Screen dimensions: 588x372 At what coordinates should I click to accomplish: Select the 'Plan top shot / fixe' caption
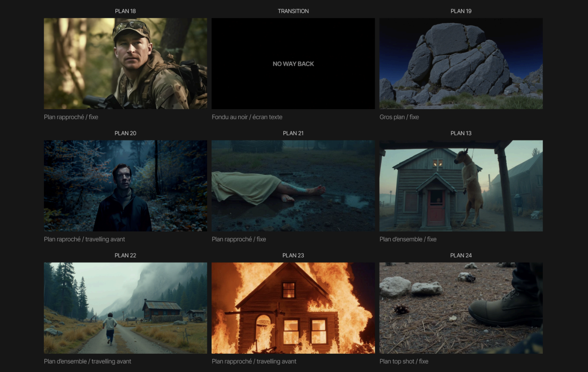404,361
